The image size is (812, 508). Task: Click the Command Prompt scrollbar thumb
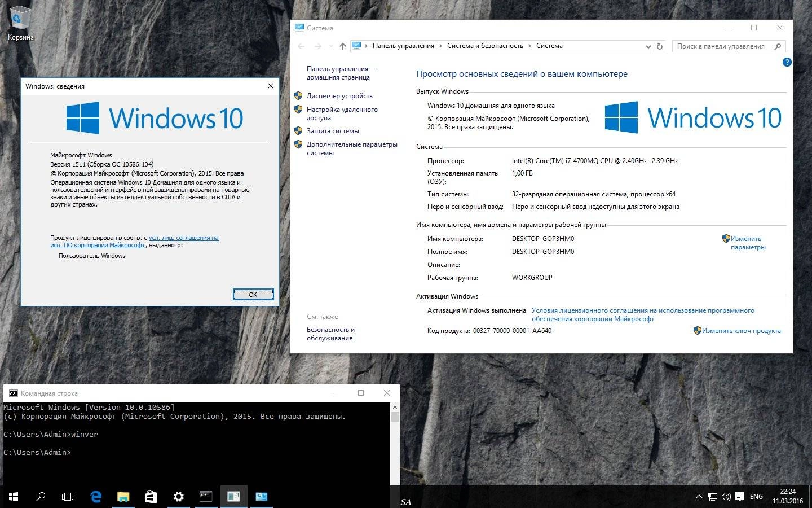pyautogui.click(x=395, y=417)
